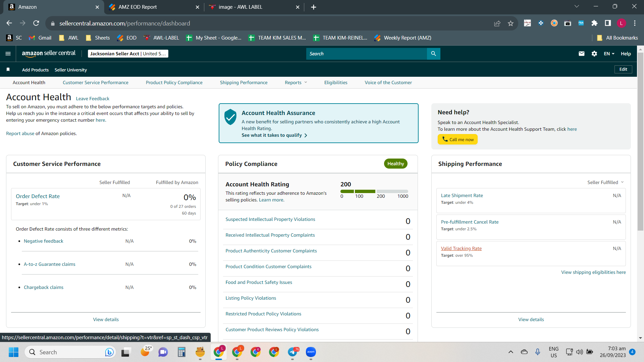Switch to the AMZ EOD Report tab
The height and width of the screenshot is (362, 644).
point(154,7)
